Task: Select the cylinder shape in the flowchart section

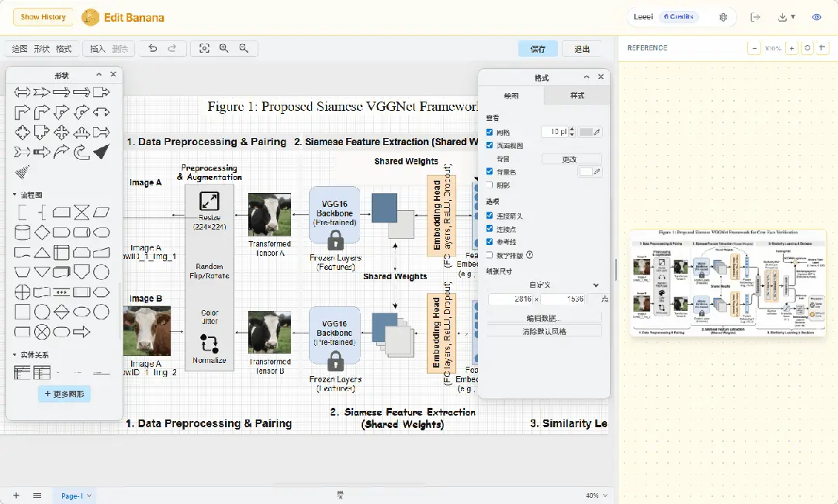Action: (x=23, y=233)
